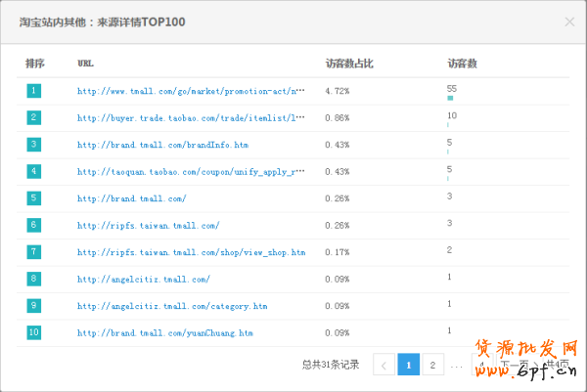Select page 1 in the pagination
Image resolution: width=587 pixels, height=392 pixels.
408,365
